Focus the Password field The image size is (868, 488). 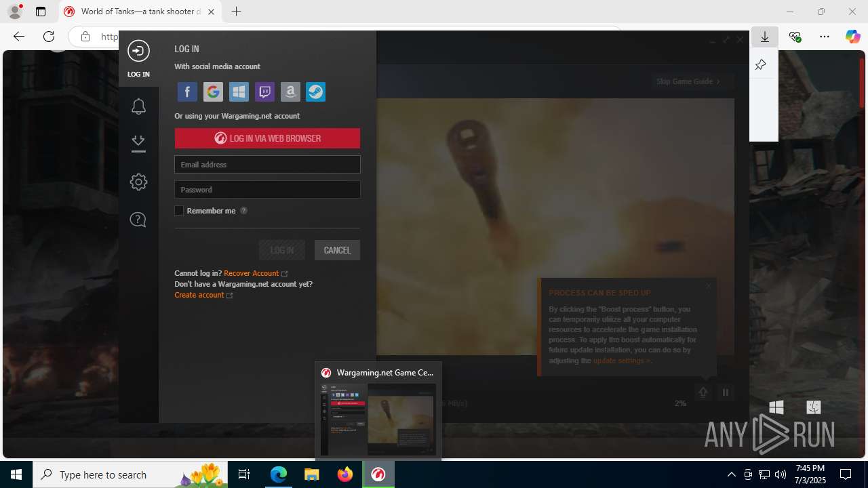pos(267,190)
